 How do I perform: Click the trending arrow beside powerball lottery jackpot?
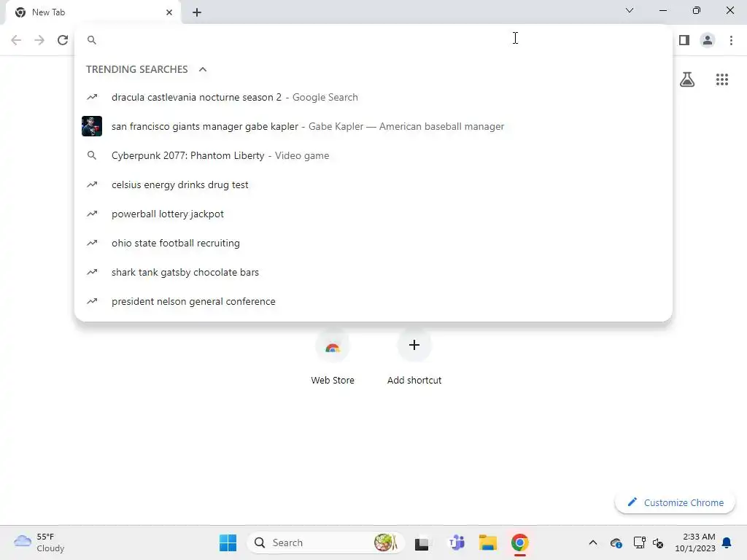[92, 214]
